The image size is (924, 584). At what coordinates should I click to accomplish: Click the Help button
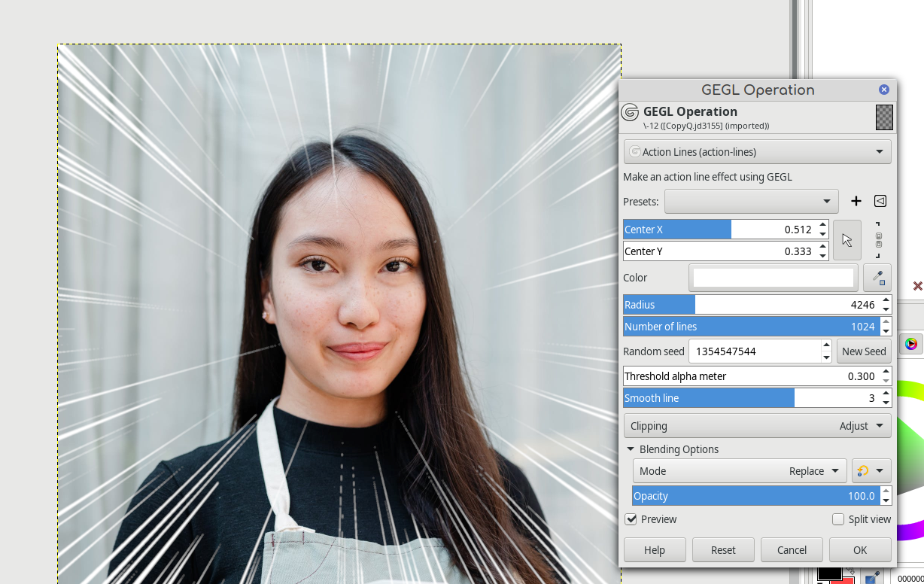[655, 550]
